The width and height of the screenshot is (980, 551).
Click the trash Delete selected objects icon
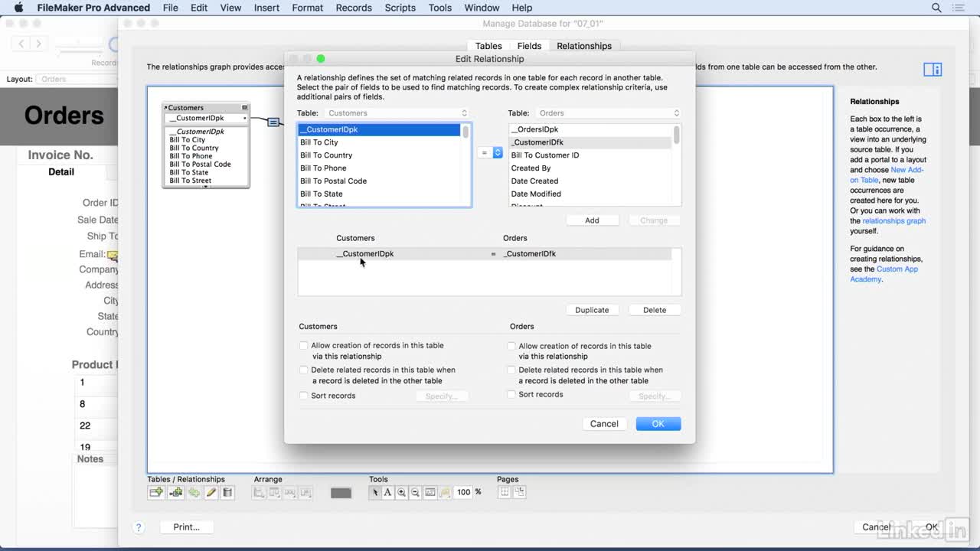tap(227, 493)
